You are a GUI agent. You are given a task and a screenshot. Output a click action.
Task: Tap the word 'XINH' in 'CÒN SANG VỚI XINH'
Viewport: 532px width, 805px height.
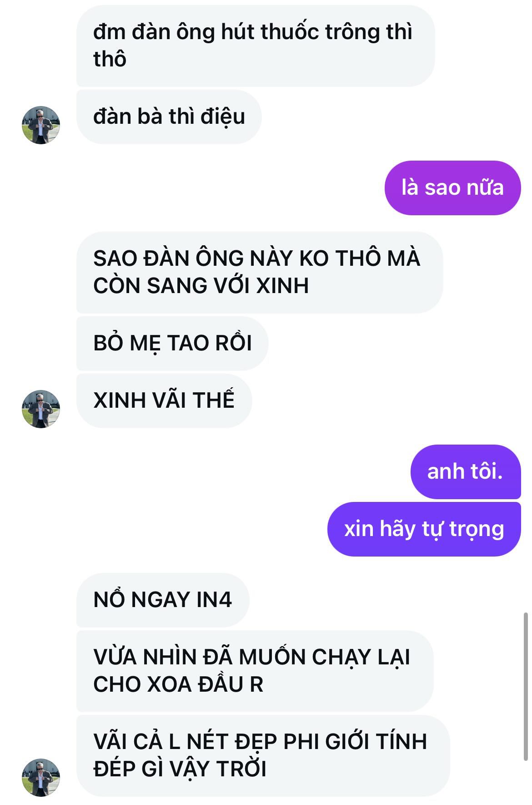coord(282,286)
